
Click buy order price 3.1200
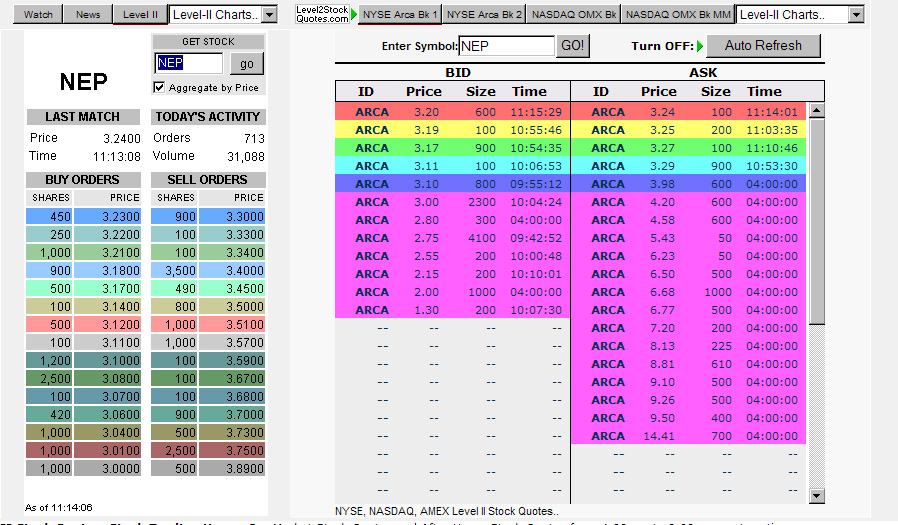pos(108,325)
